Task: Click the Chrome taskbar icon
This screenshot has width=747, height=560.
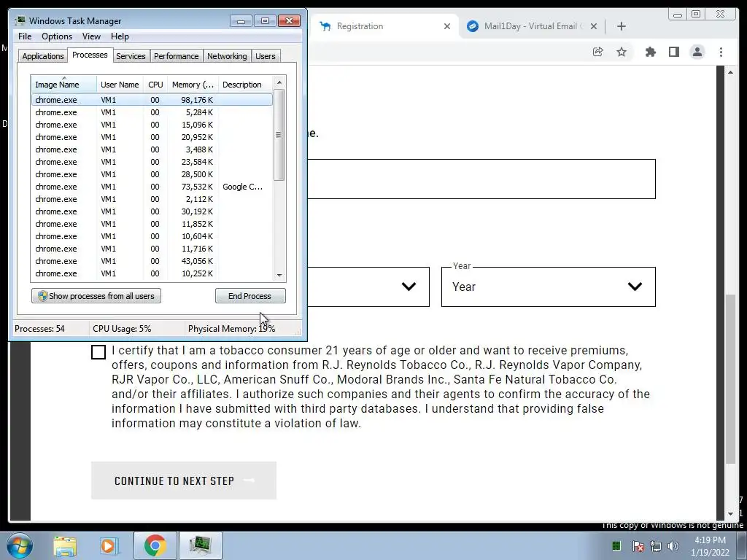Action: tap(155, 545)
